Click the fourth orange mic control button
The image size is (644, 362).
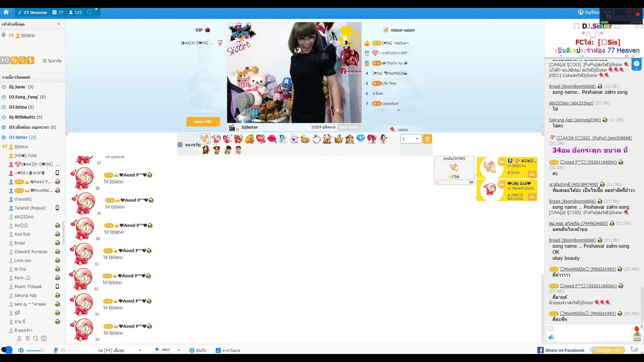30,60
